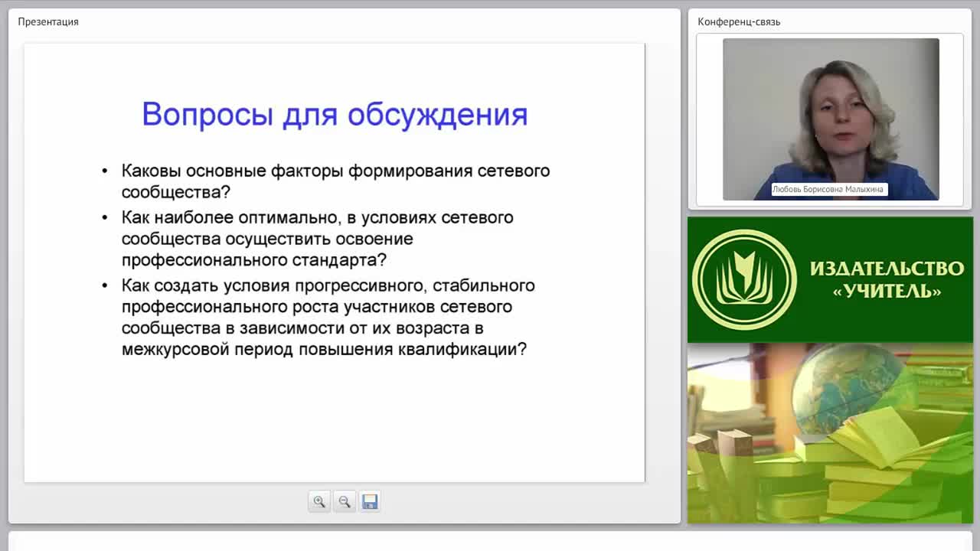
Task: Zoom in on the presentation slide
Action: [319, 501]
